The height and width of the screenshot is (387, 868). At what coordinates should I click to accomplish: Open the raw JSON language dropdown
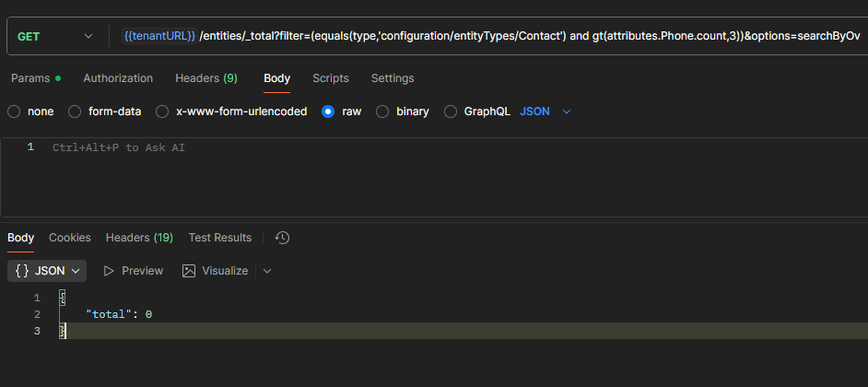coord(545,111)
